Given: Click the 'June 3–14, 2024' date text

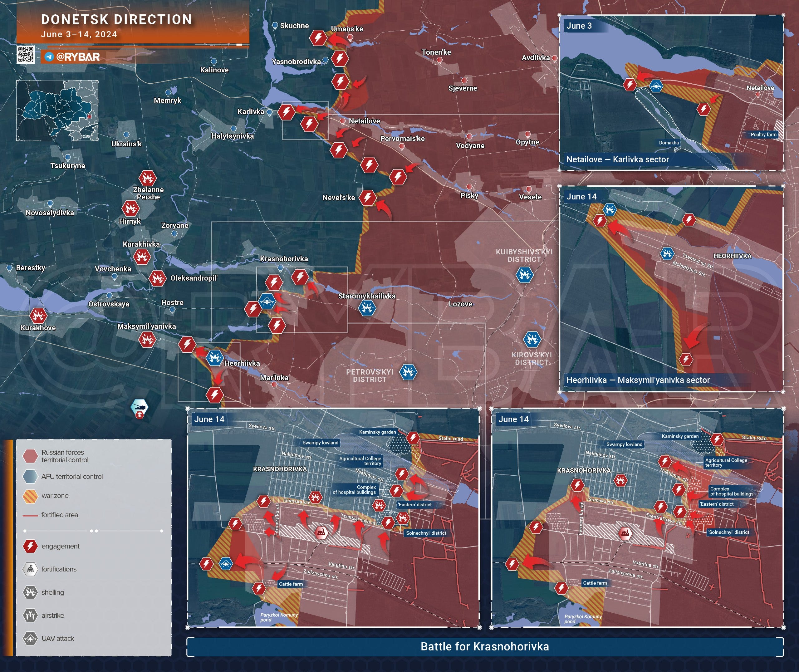Looking at the screenshot, I should click(79, 34).
